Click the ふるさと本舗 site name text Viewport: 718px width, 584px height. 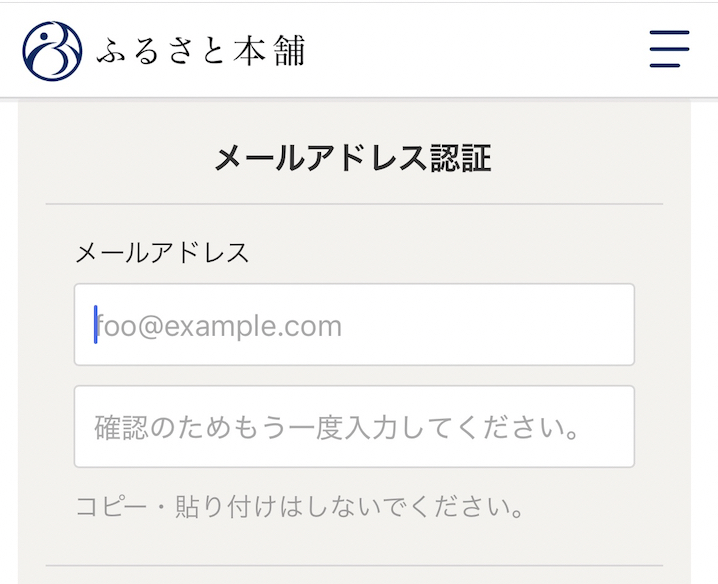tap(200, 50)
